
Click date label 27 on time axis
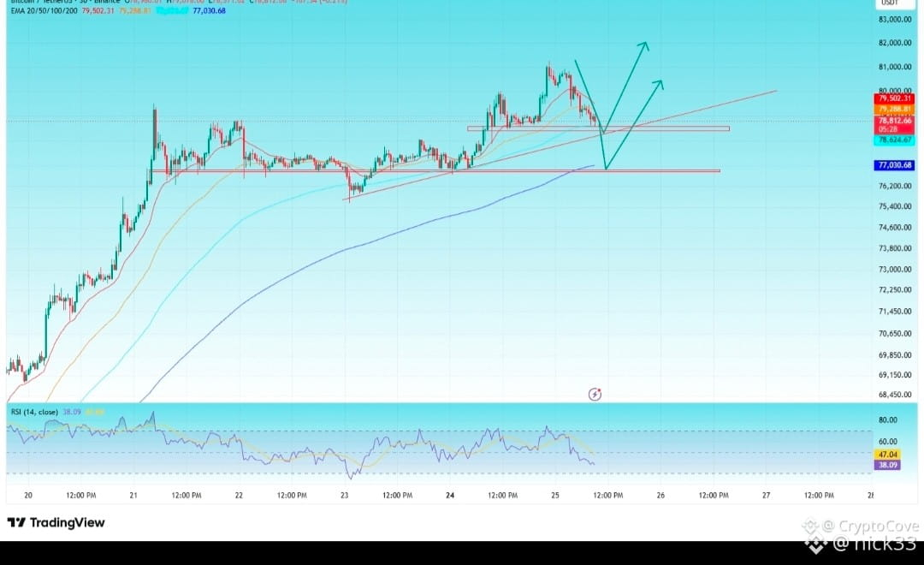coord(766,496)
